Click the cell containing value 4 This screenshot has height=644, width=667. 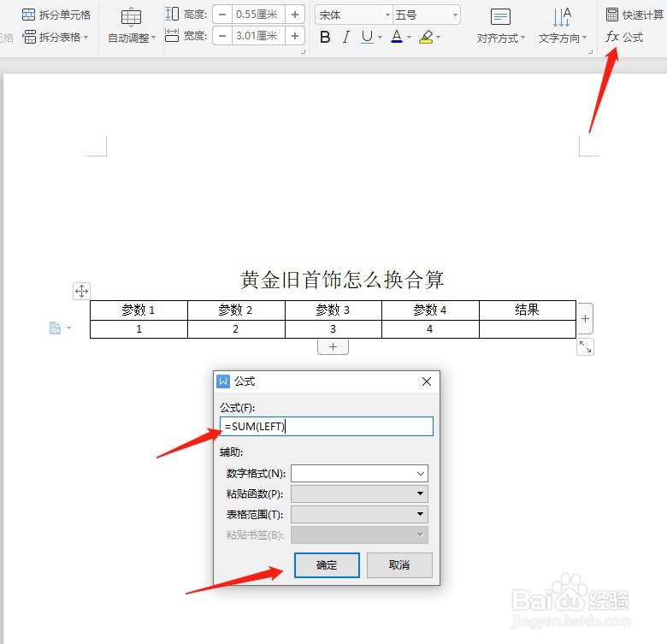pos(430,329)
